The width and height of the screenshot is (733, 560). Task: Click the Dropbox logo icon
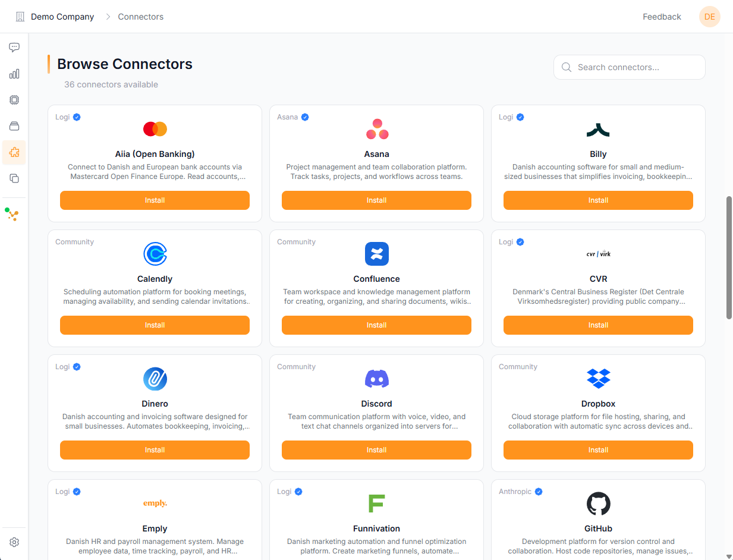click(598, 379)
